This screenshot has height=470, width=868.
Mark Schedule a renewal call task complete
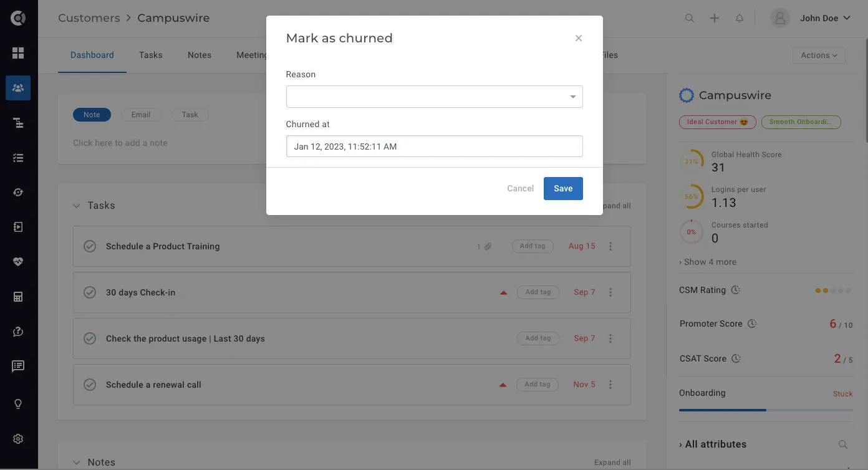90,385
